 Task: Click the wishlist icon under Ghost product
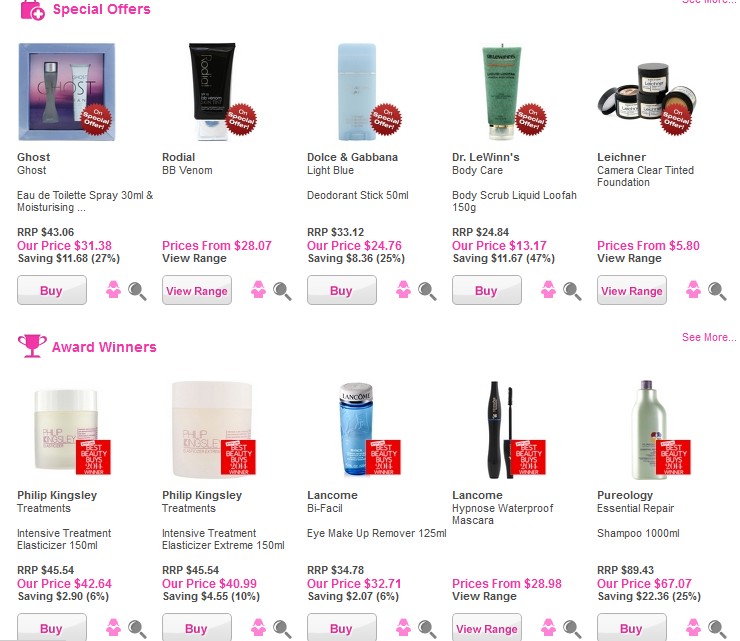pyautogui.click(x=113, y=290)
